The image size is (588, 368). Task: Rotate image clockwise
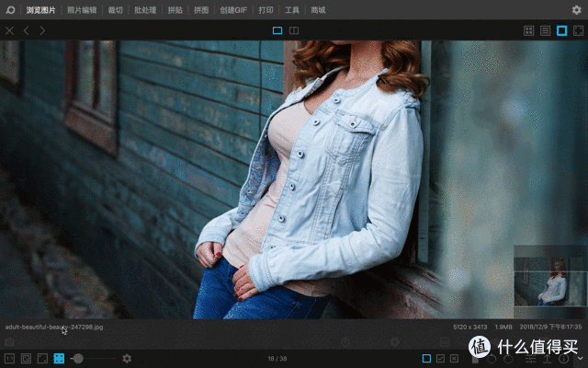pyautogui.click(x=508, y=359)
